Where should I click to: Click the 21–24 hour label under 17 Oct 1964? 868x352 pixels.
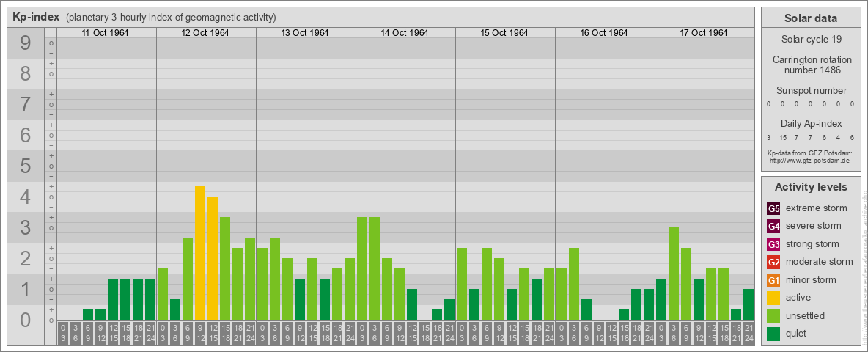[748, 334]
